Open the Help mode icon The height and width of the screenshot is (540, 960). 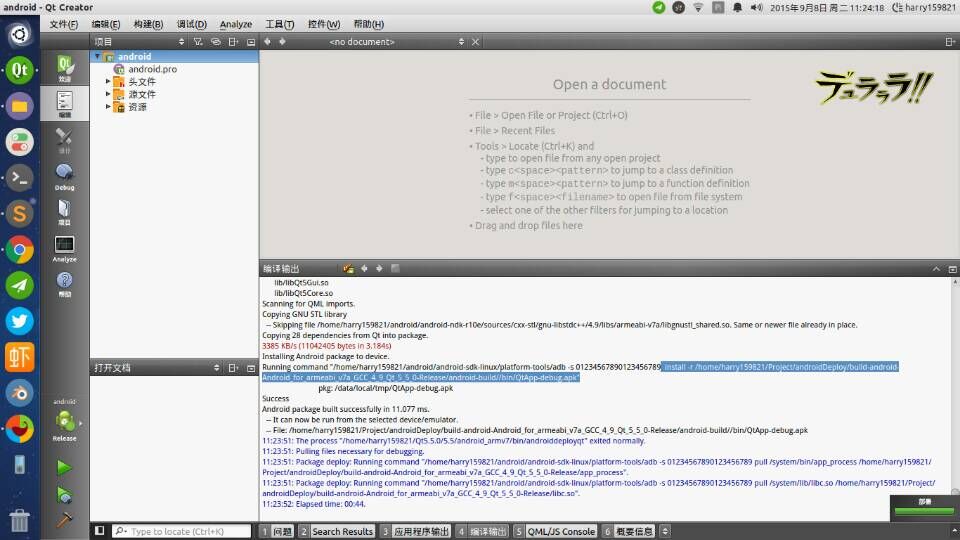tap(64, 283)
